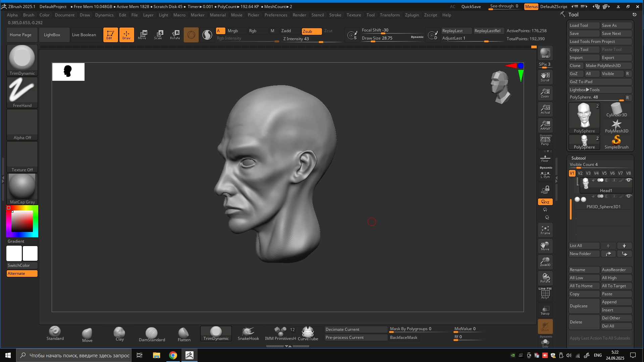This screenshot has width=644, height=362.
Task: Toggle Head1 subtool eye visibility
Action: (x=629, y=180)
